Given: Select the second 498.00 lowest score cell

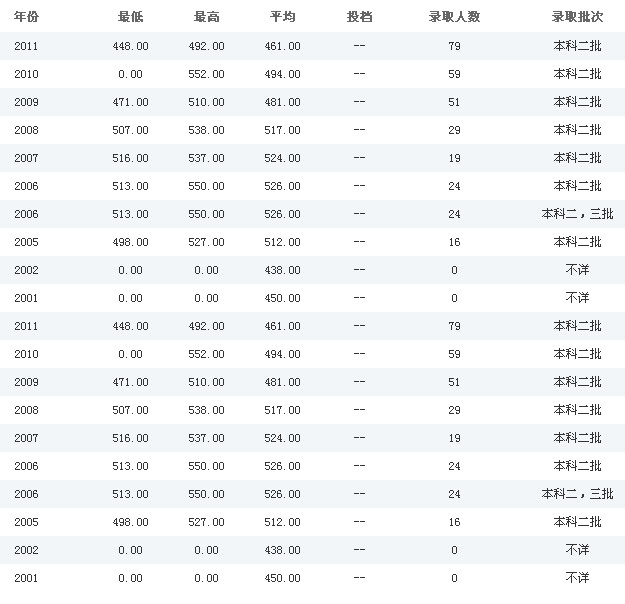Looking at the screenshot, I should [x=131, y=522].
